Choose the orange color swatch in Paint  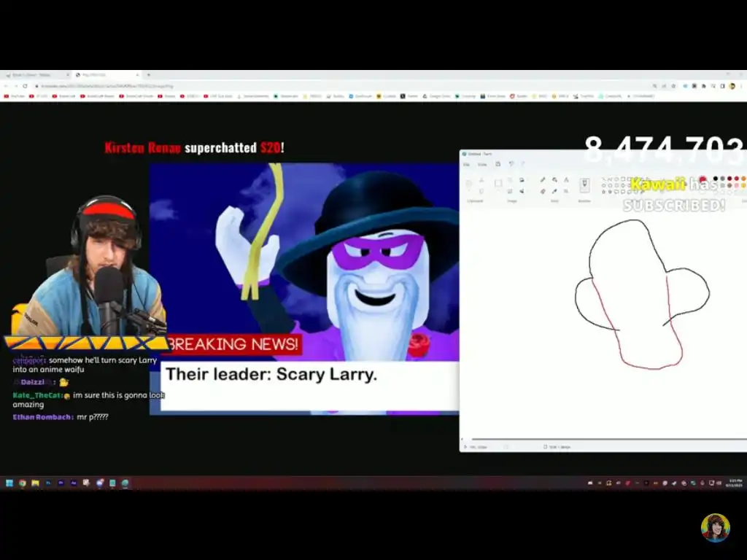pyautogui.click(x=743, y=179)
